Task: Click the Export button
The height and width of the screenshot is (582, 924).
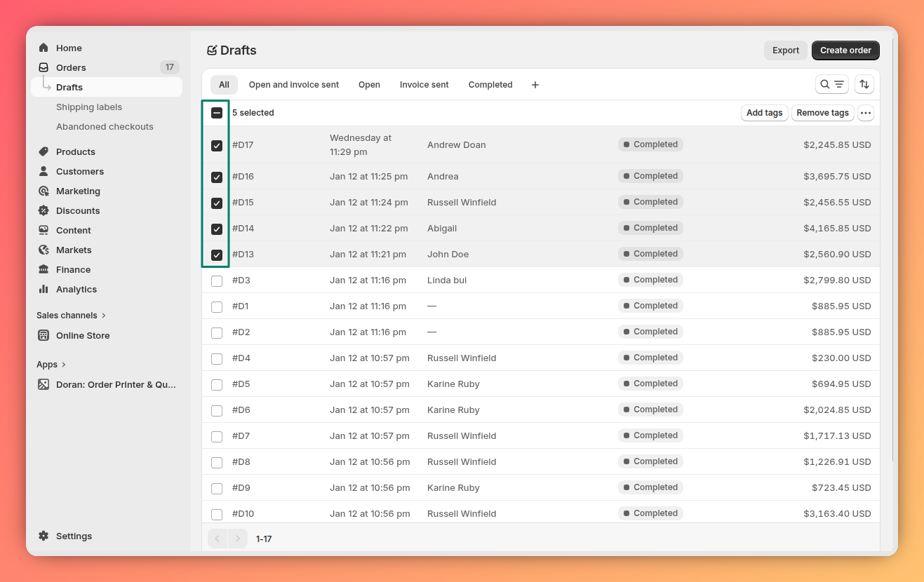Action: coord(786,50)
